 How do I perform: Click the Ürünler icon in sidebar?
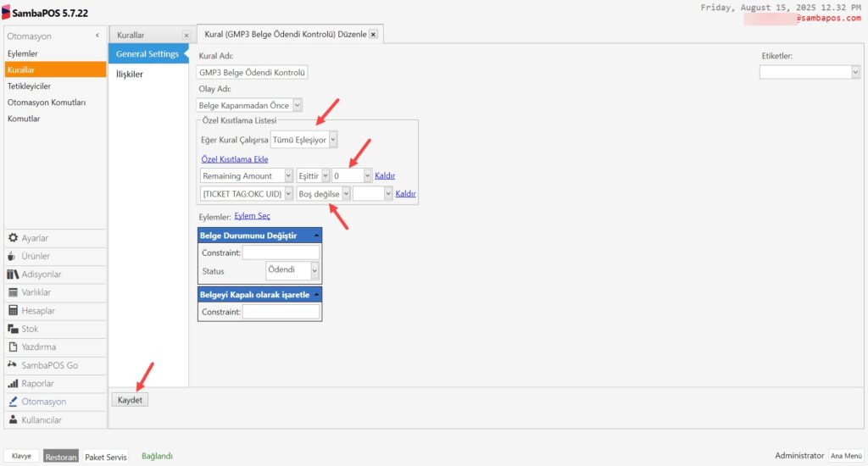point(12,256)
